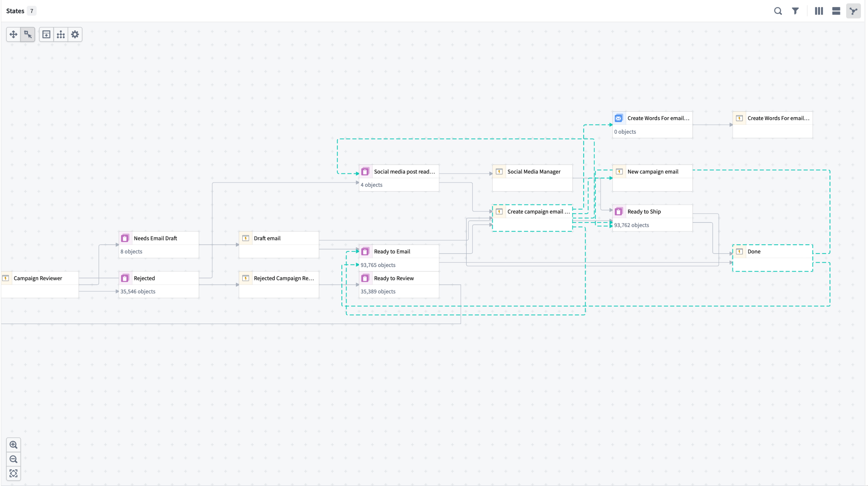Image resolution: width=868 pixels, height=486 pixels.
Task: Switch to column board view
Action: click(x=818, y=11)
